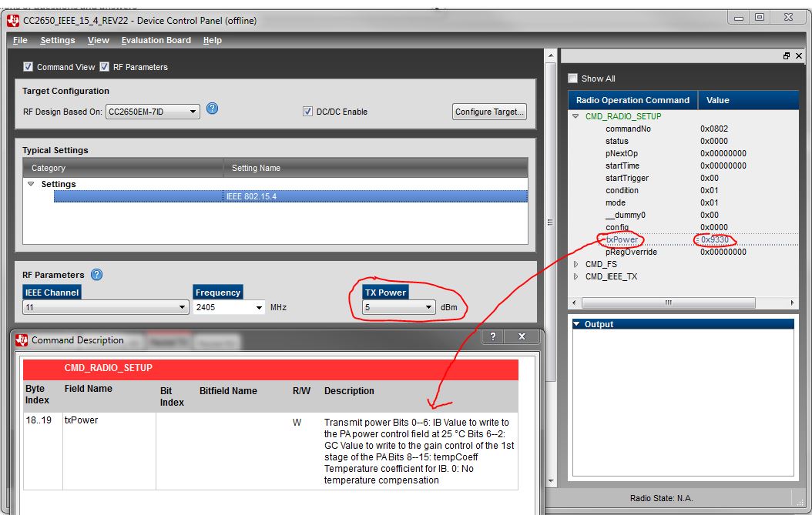This screenshot has width=812, height=515.
Task: Click the Category column header
Action: click(x=123, y=168)
